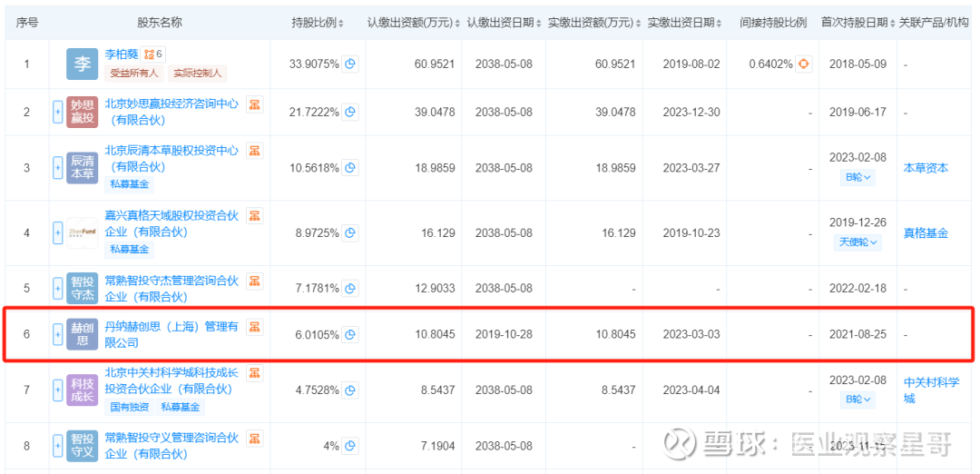Open pie chart icon next to 6.0105%
Image resolution: width=980 pixels, height=474 pixels.
click(349, 334)
